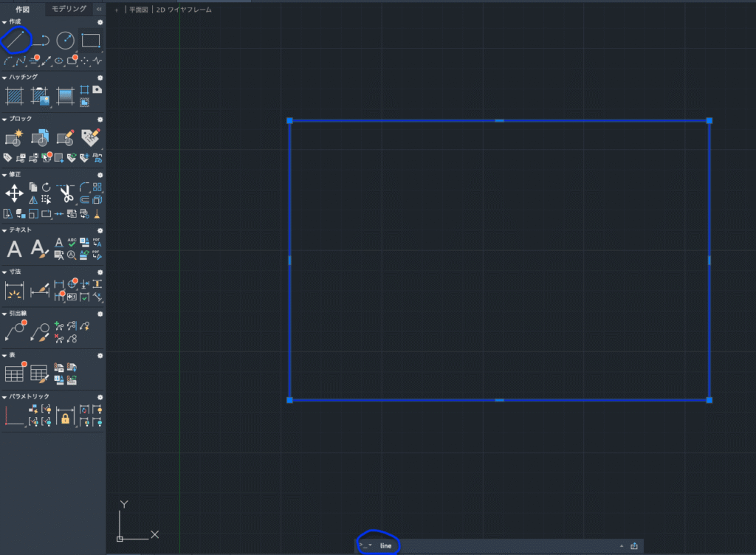Collapse the tool palette with double-arrow button
This screenshot has height=555, width=756.
99,9
